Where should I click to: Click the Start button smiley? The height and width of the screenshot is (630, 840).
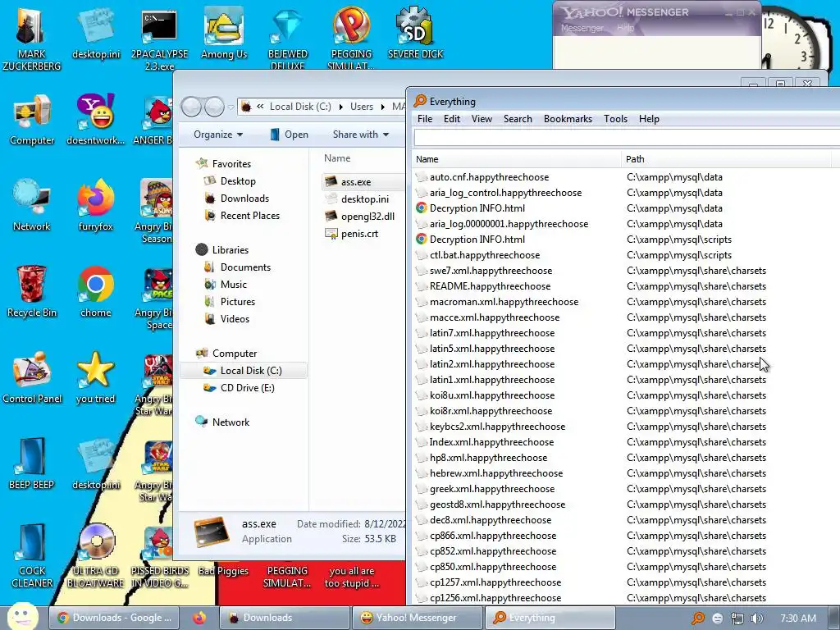point(21,617)
